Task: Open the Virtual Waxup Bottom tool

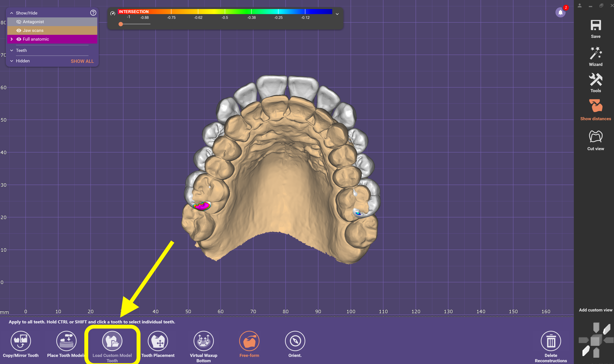Action: [x=204, y=341]
